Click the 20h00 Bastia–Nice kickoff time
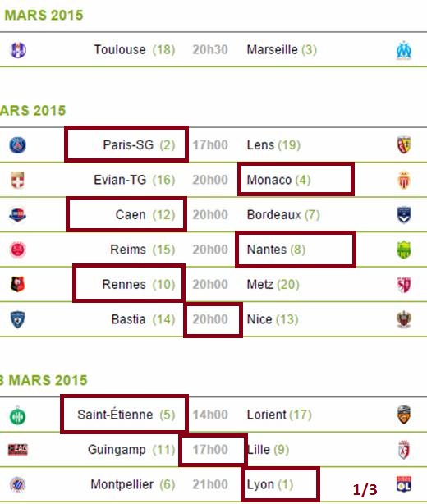Image resolution: width=427 pixels, height=504 pixels. [x=210, y=319]
